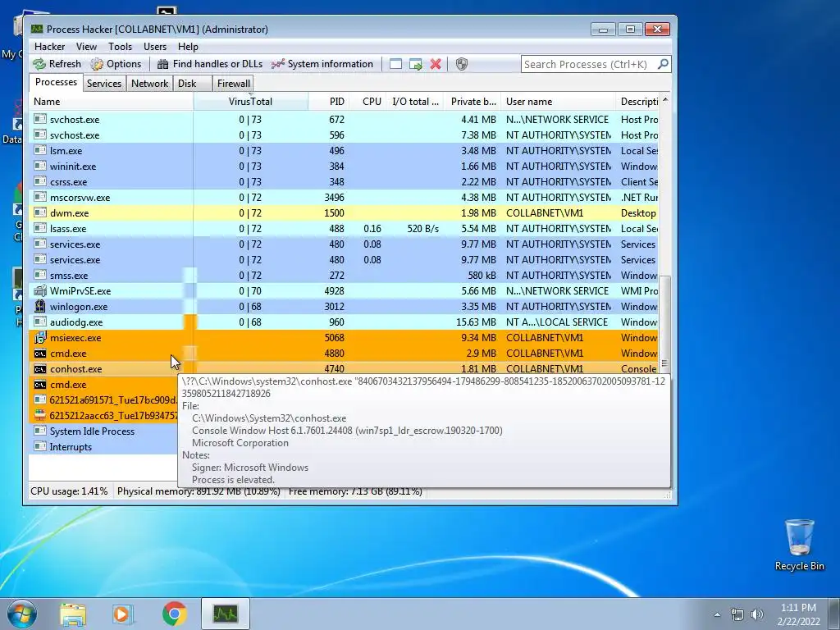Viewport: 840px width, 630px height.
Task: Sort by the PID column header
Action: coord(328,102)
